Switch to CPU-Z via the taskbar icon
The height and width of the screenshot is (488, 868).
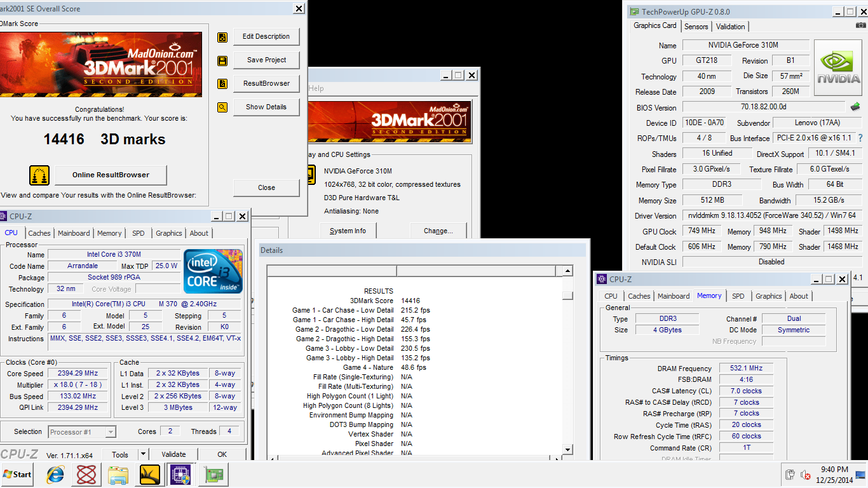[x=180, y=475]
